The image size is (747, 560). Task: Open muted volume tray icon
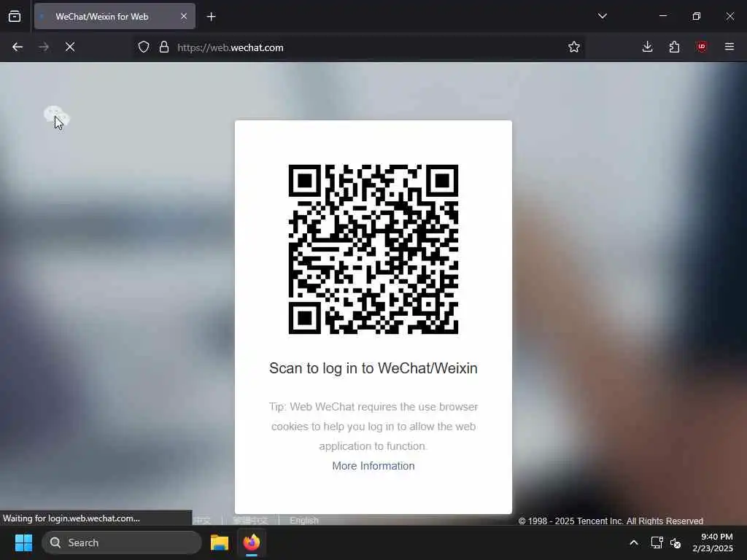click(675, 542)
